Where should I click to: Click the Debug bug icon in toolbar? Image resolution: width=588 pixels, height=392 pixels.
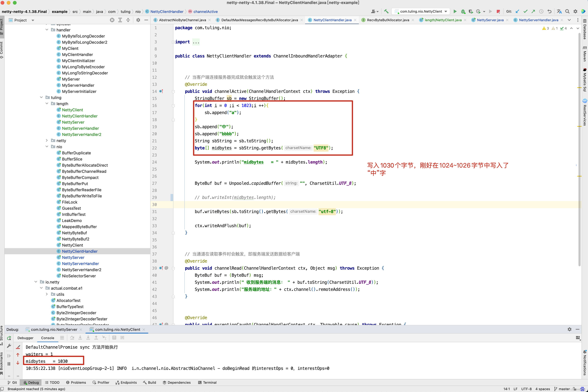point(463,12)
